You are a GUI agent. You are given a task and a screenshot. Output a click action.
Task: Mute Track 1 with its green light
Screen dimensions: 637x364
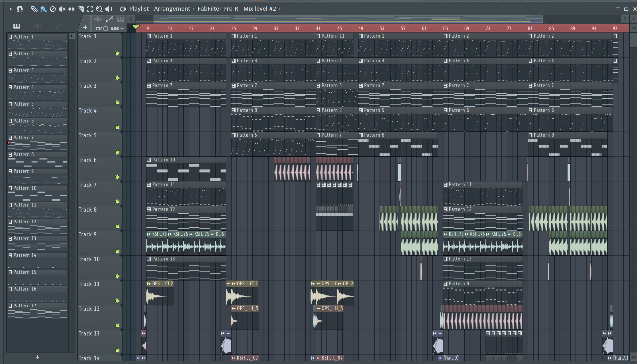tap(117, 53)
